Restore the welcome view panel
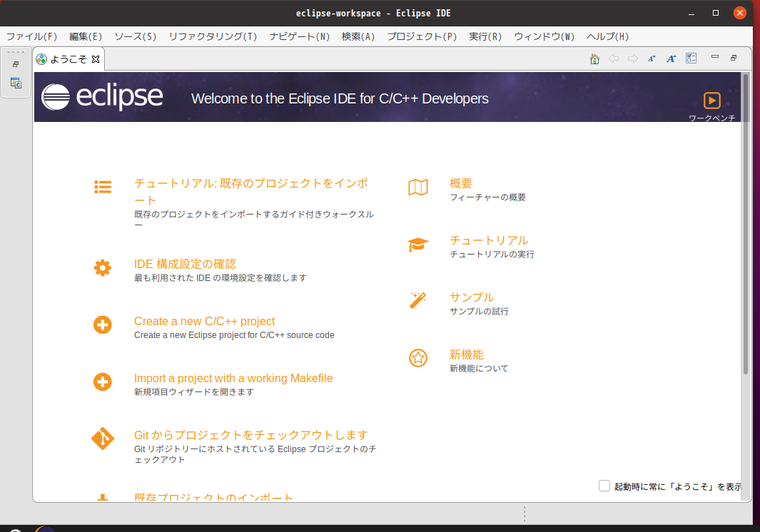 (x=734, y=58)
